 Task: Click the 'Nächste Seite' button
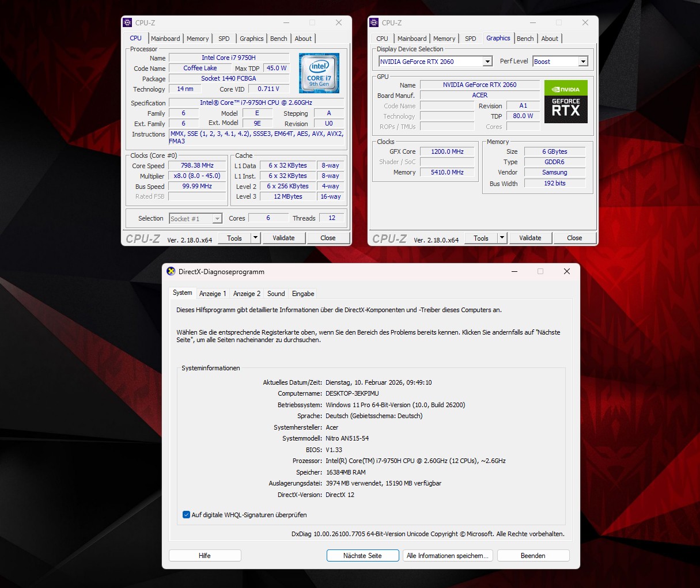tap(362, 556)
